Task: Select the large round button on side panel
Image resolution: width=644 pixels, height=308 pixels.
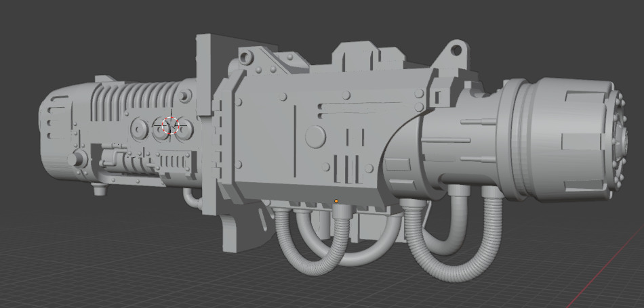Action: [x=315, y=137]
